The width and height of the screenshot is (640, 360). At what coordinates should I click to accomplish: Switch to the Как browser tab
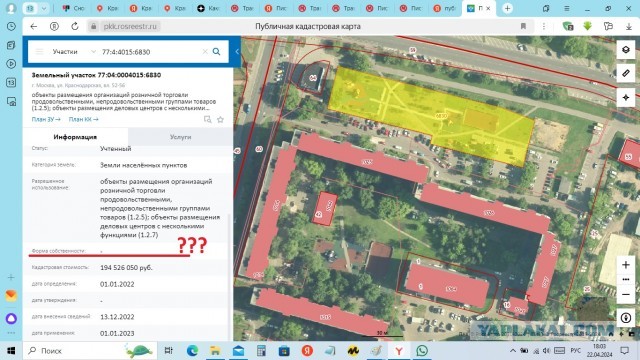click(x=208, y=8)
